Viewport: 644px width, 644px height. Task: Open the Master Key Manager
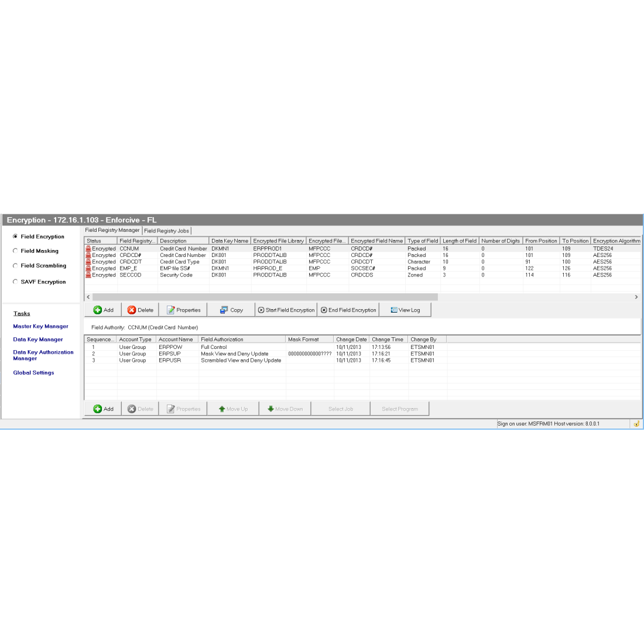click(39, 326)
